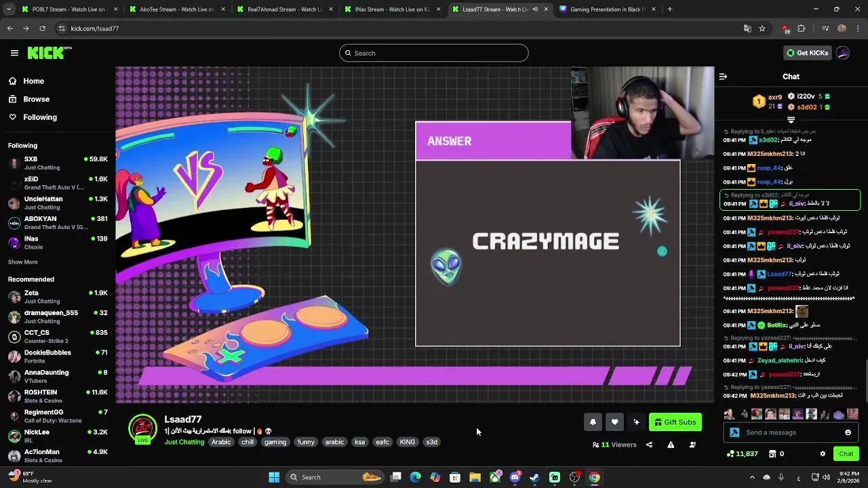Open File Explorer from the taskbar
This screenshot has height=488, width=868.
(x=475, y=477)
